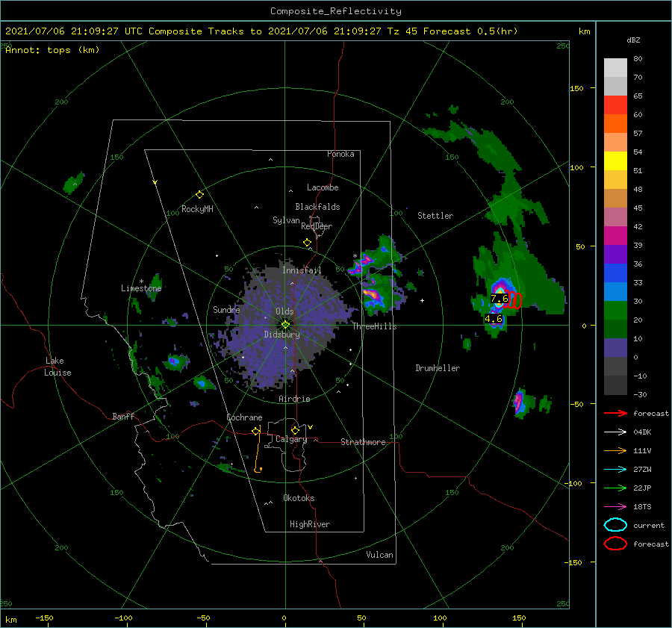
Task: Click the yellow radar site diamond at Olds
Action: [x=285, y=325]
